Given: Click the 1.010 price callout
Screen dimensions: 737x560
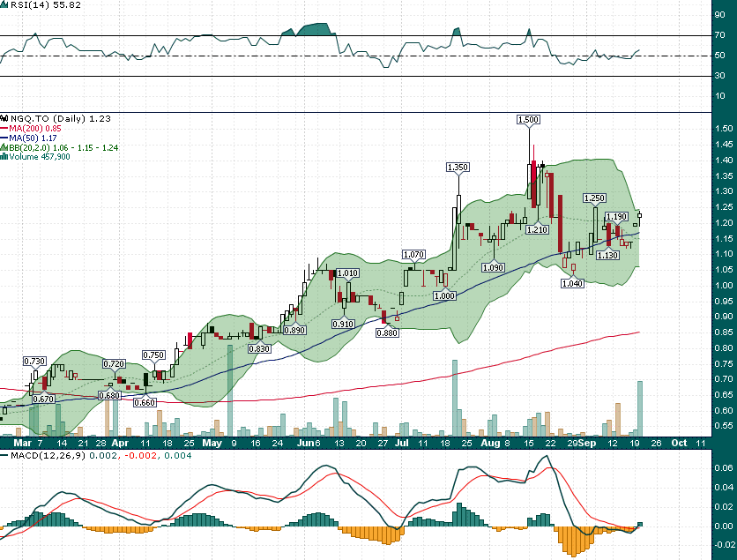Looking at the screenshot, I should pos(348,273).
